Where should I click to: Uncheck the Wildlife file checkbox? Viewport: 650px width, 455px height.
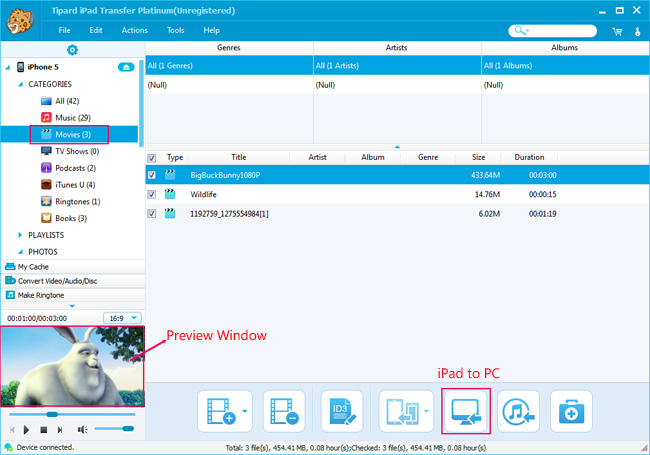(152, 194)
